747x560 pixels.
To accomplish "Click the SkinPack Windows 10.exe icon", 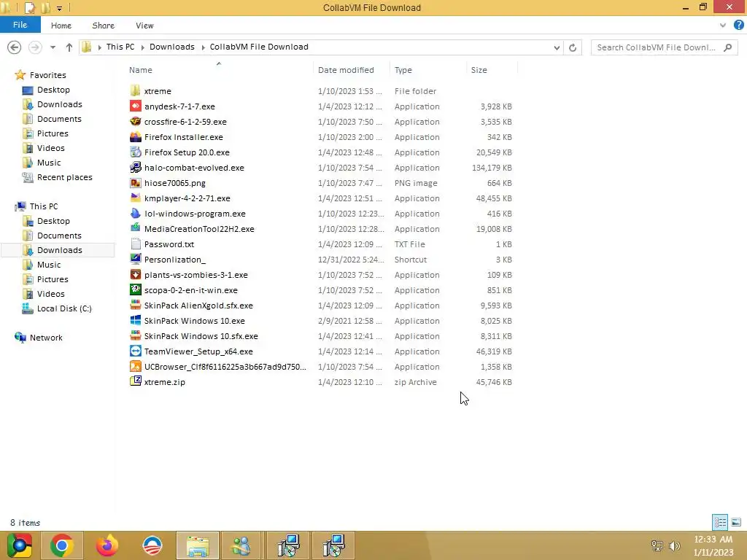I will [x=135, y=321].
